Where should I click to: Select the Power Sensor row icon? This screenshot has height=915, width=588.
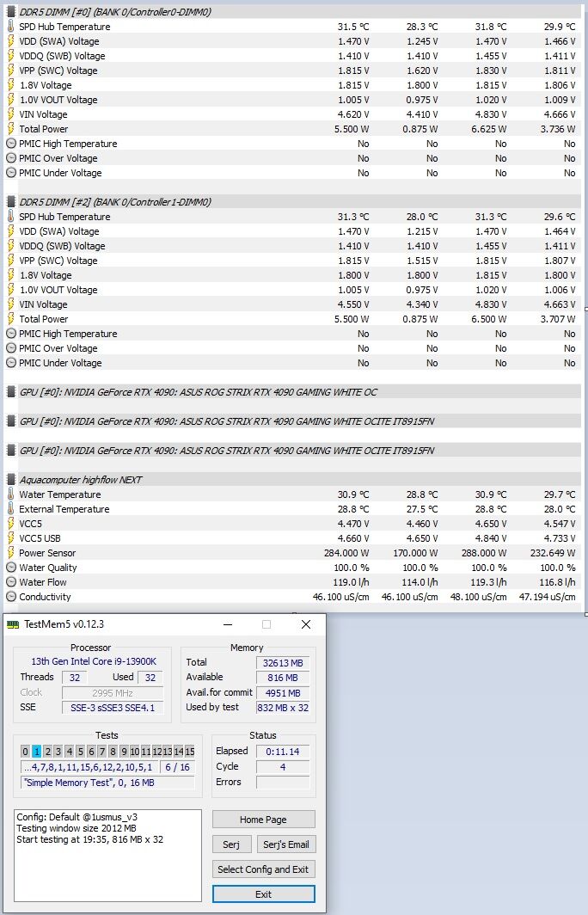coord(10,553)
